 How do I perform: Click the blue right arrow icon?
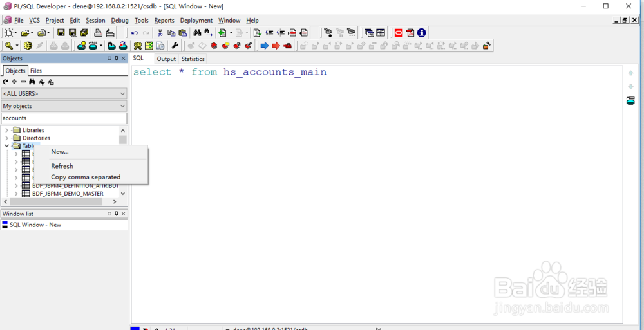(x=265, y=46)
